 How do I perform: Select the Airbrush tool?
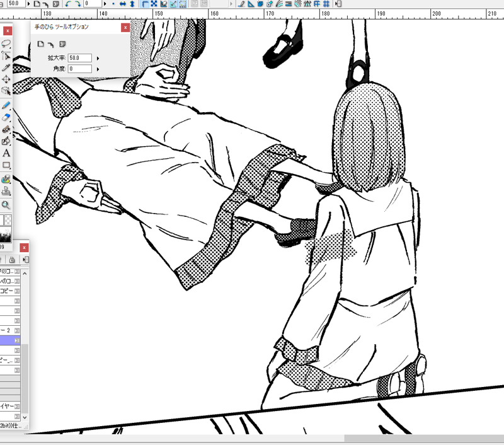pyautogui.click(x=6, y=129)
